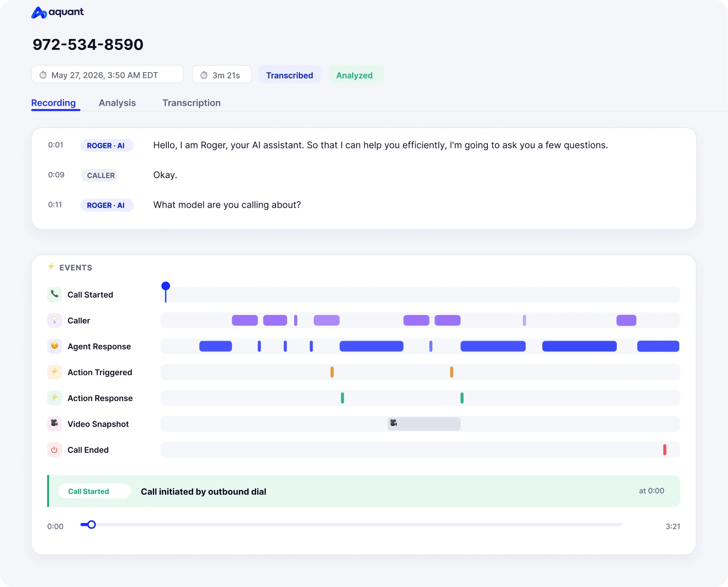This screenshot has height=587, width=728.
Task: Click the Call Ended row label
Action: [88, 450]
